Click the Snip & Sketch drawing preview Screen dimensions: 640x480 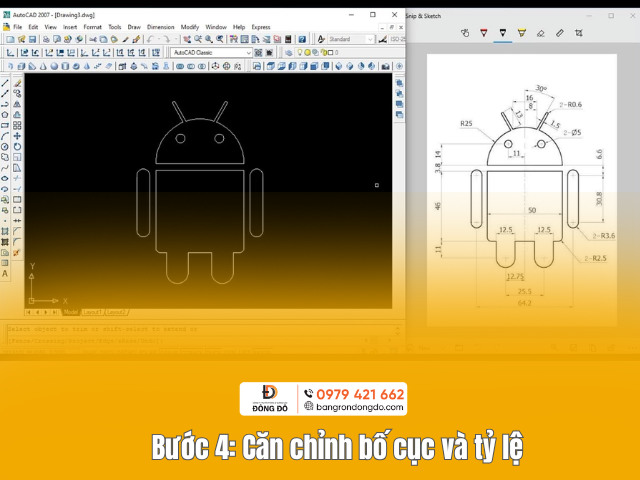point(522,190)
